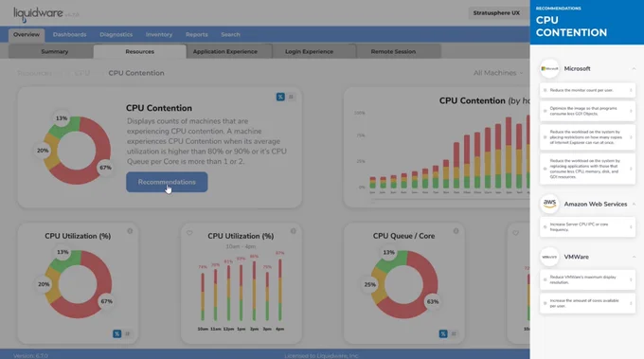Click the Recommendations button
The width and height of the screenshot is (644, 359).
click(167, 182)
